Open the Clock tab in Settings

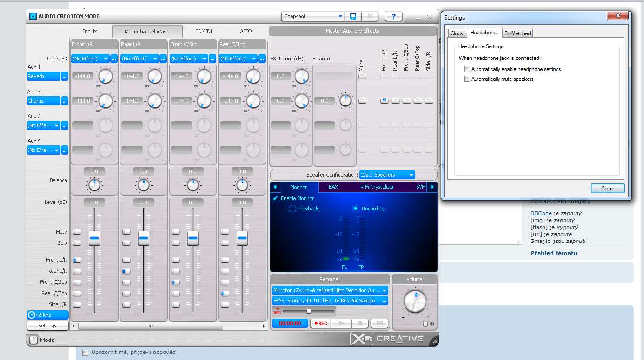coord(457,33)
